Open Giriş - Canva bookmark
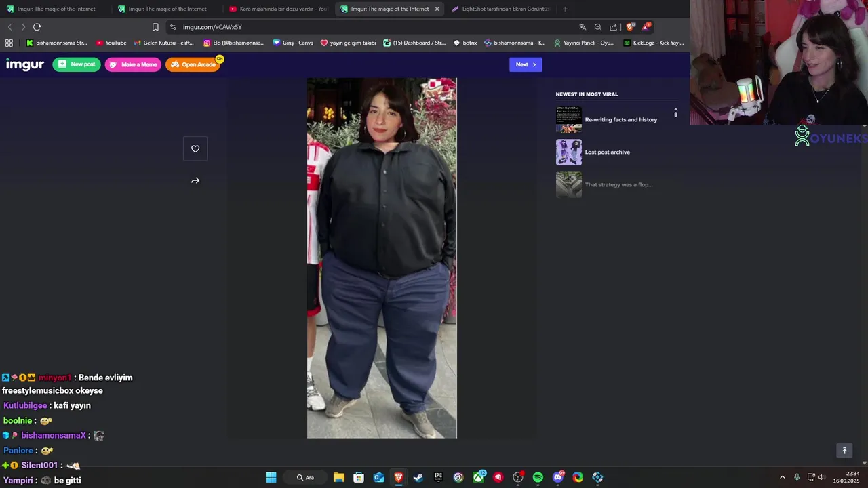 [x=293, y=43]
